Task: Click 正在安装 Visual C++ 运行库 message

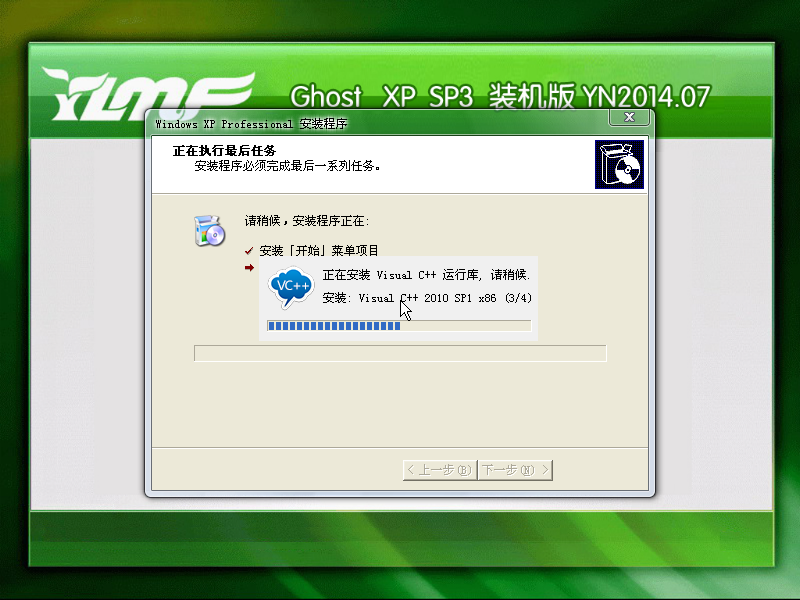Action: click(x=427, y=275)
